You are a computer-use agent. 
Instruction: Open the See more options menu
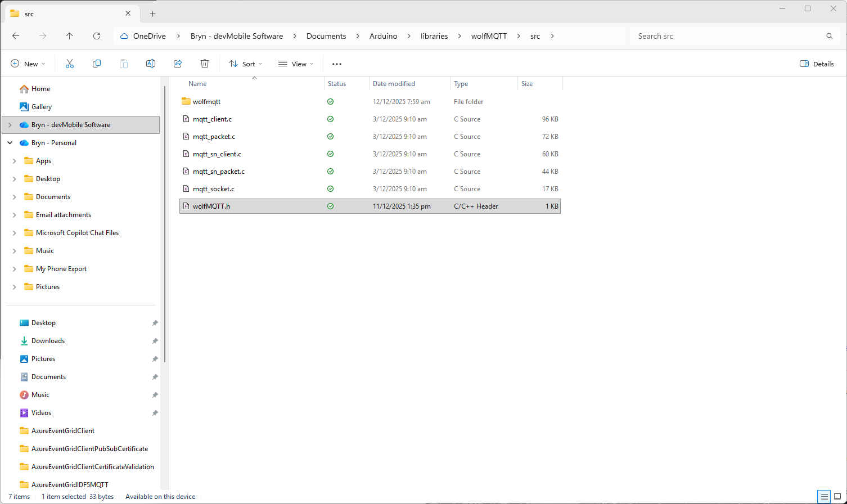pyautogui.click(x=337, y=64)
